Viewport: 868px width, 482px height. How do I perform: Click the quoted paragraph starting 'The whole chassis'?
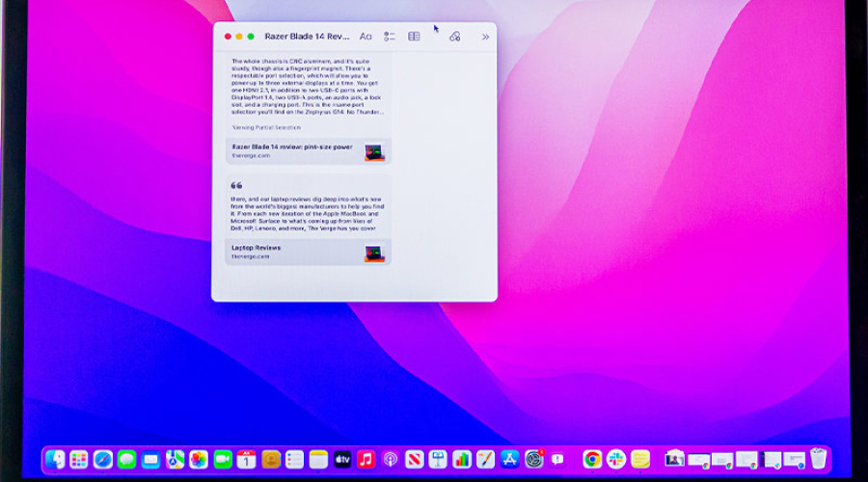pyautogui.click(x=308, y=87)
